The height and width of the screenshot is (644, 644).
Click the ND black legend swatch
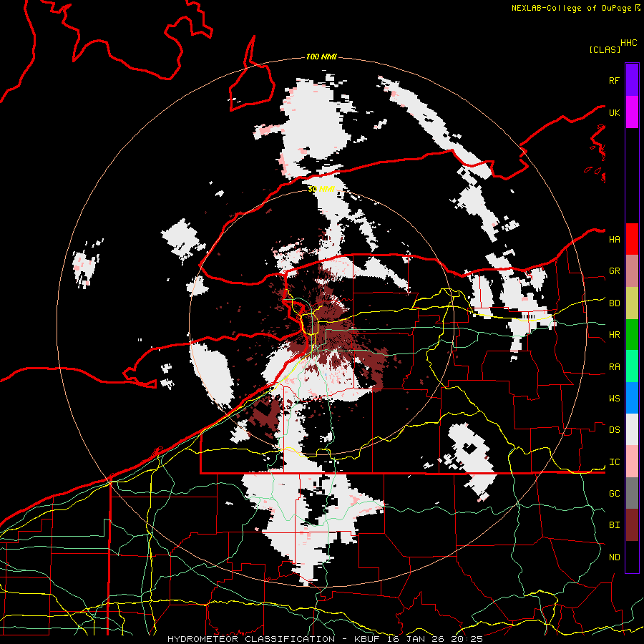click(632, 557)
